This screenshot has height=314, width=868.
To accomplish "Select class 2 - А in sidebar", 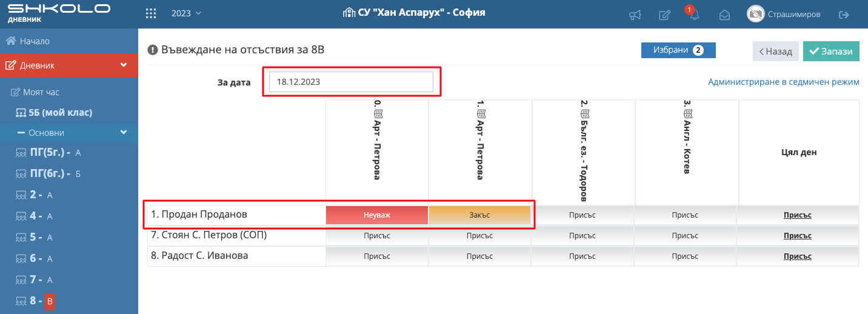I will point(34,195).
